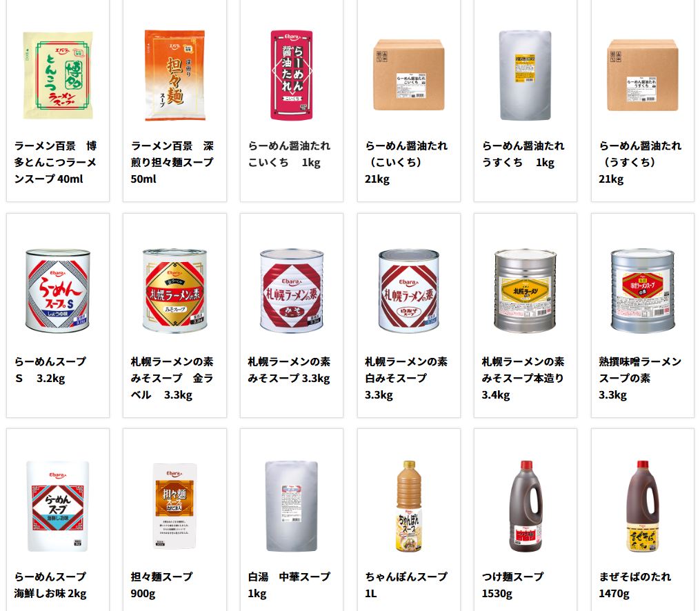Image resolution: width=700 pixels, height=611 pixels.
Task: Open the らーめんスープ 海鮮しお味 2kg pouch
Action: 58,506
